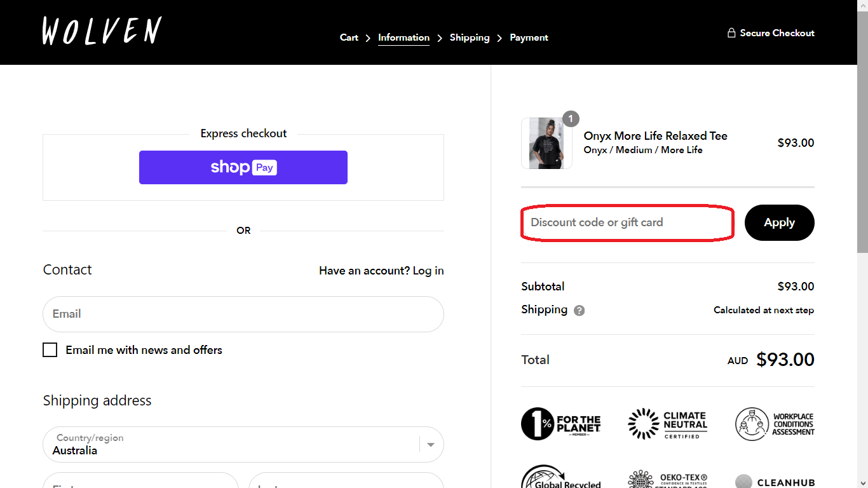Click the Onyx More Life Tee thumbnail

(546, 144)
